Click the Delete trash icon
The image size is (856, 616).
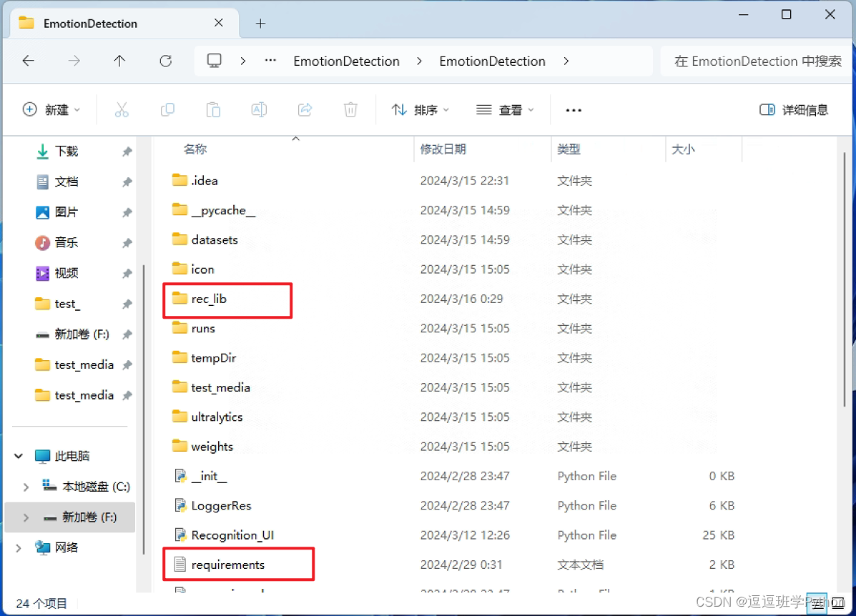[350, 109]
